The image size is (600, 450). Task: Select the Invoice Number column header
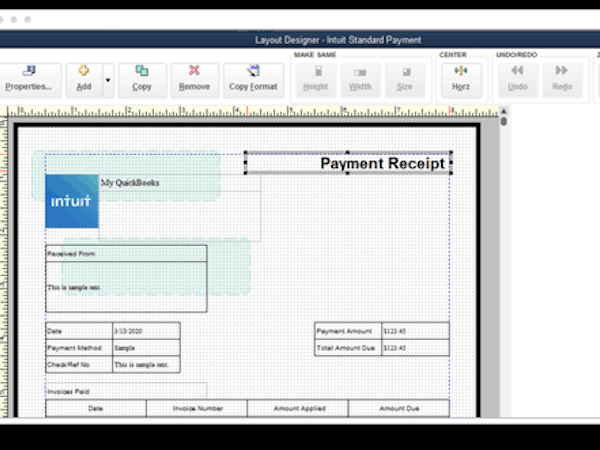pos(197,408)
